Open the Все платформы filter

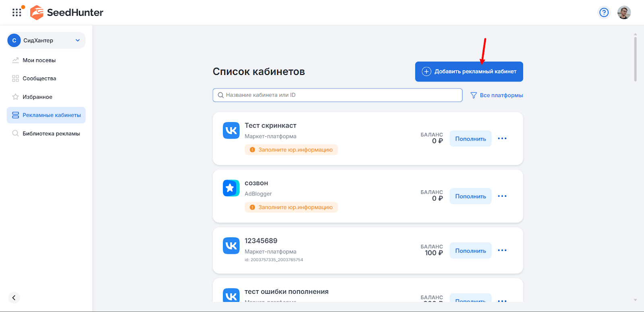(497, 96)
